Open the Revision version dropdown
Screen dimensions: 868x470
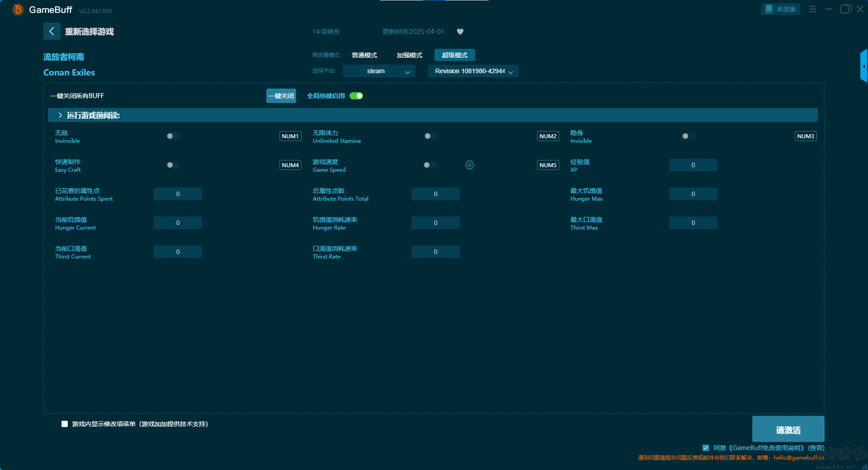[x=473, y=71]
